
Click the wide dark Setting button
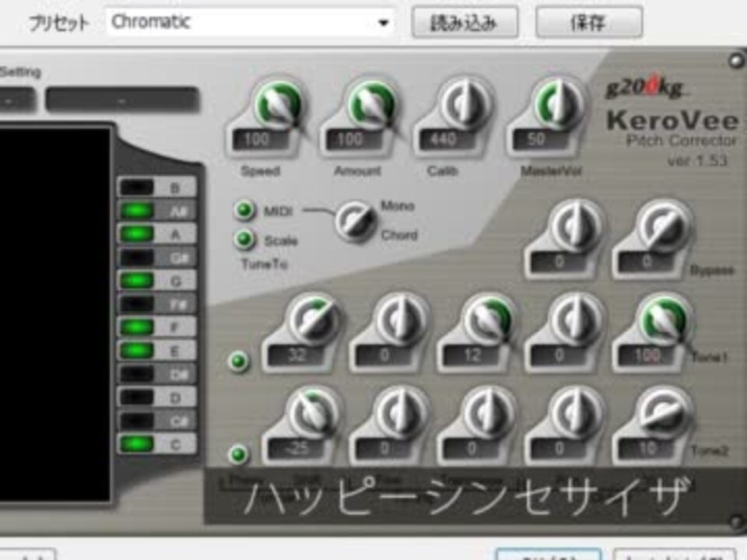[122, 100]
